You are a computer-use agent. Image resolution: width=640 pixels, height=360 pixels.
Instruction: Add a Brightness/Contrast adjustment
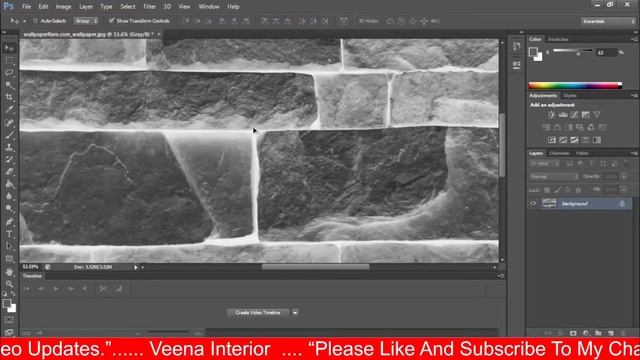551,115
